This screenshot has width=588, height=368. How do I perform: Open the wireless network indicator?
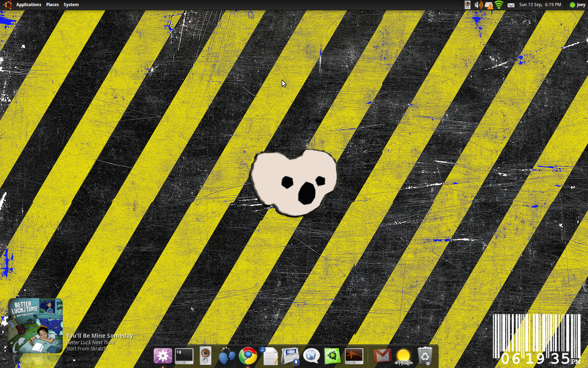(x=499, y=5)
